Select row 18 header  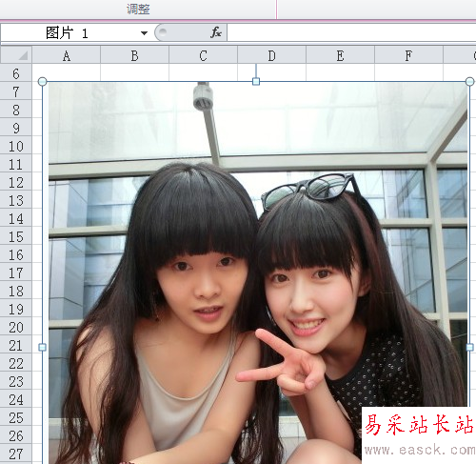[16, 291]
